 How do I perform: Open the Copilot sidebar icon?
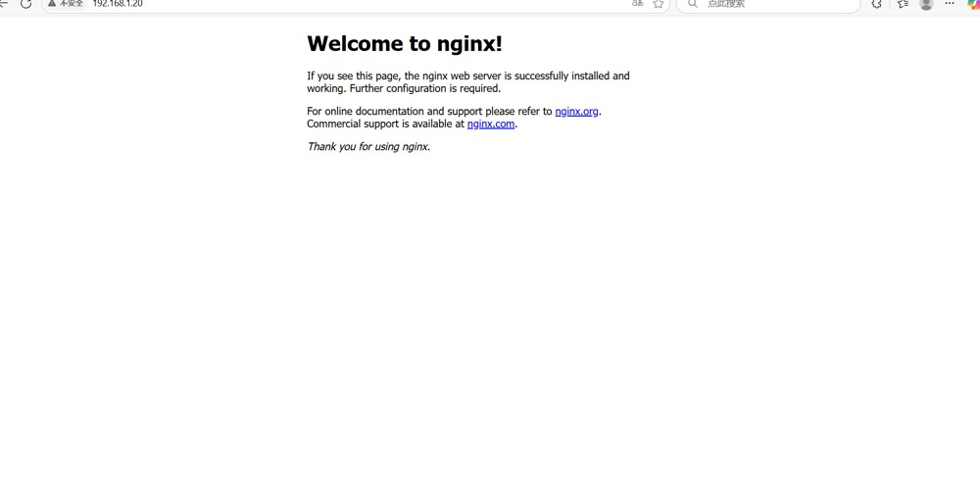973,4
